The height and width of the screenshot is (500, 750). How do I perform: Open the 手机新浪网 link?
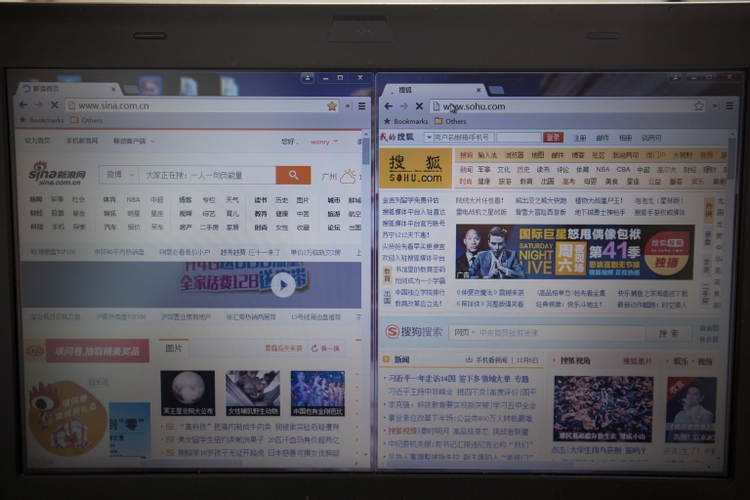pos(82,141)
